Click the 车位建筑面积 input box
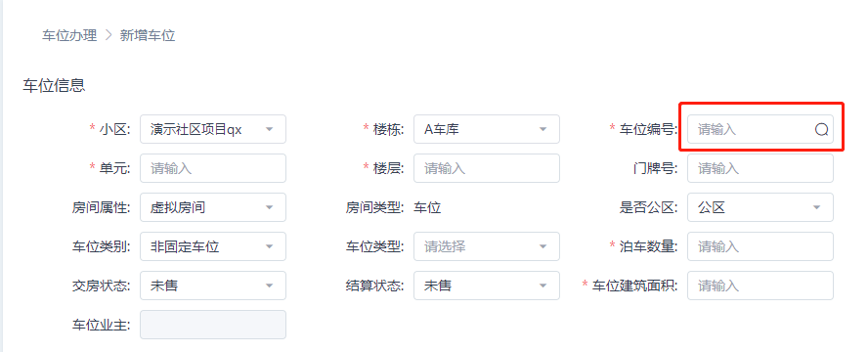The height and width of the screenshot is (352, 868). click(760, 286)
